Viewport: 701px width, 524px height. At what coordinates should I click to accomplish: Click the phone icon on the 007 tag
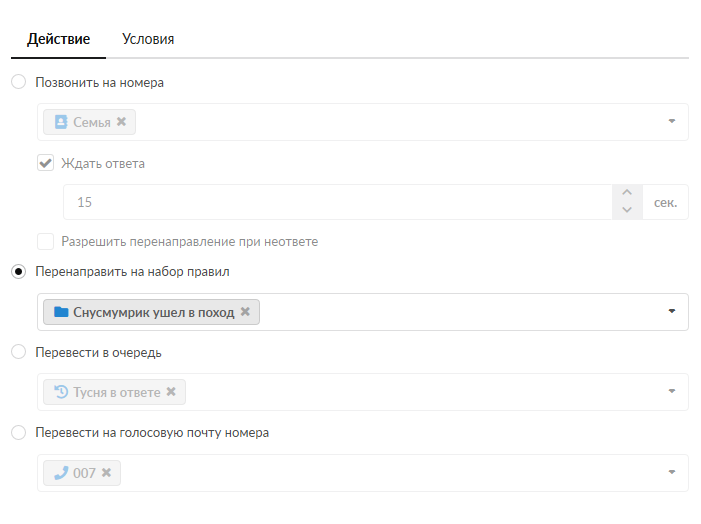61,472
